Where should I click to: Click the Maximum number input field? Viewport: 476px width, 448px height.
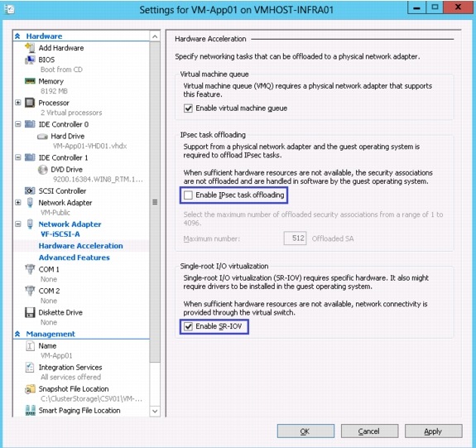(x=295, y=238)
